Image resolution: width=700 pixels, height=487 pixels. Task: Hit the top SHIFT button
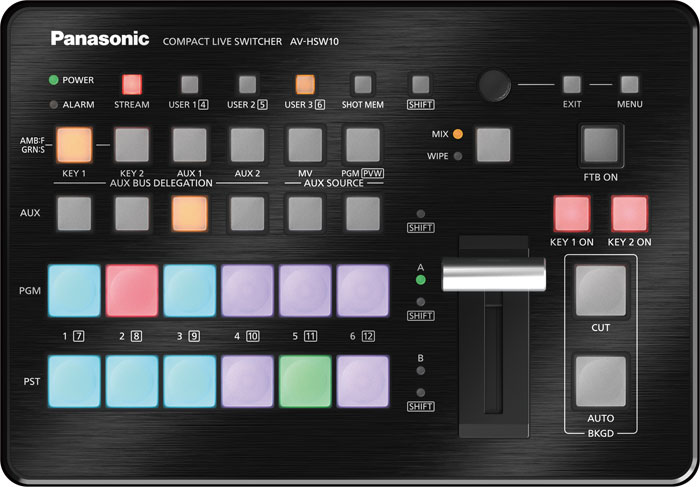(x=421, y=84)
